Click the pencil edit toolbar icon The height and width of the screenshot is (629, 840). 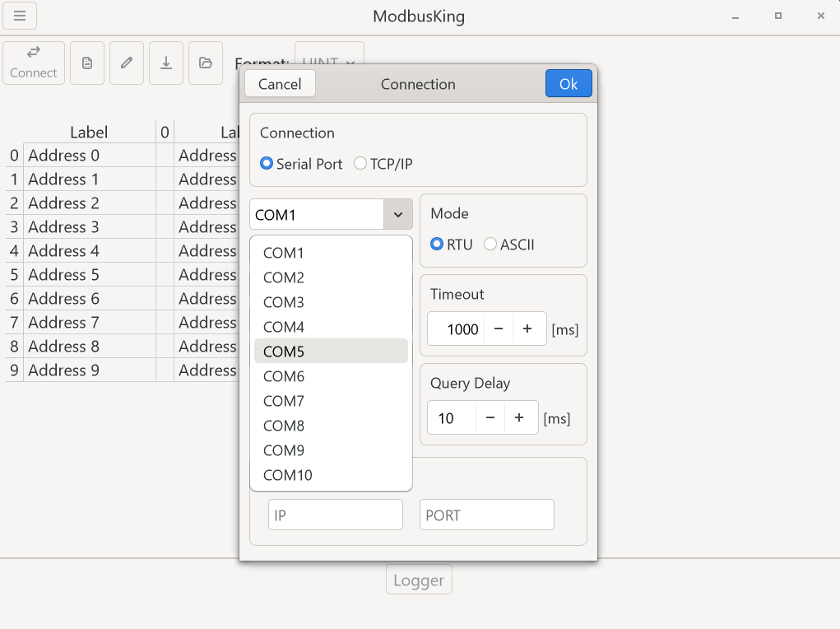tap(127, 63)
